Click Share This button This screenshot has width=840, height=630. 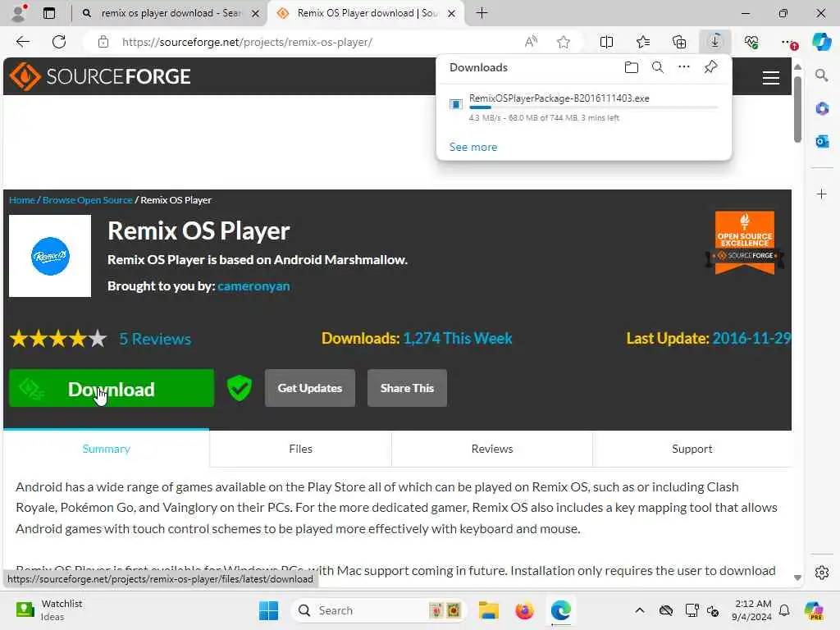click(x=407, y=388)
